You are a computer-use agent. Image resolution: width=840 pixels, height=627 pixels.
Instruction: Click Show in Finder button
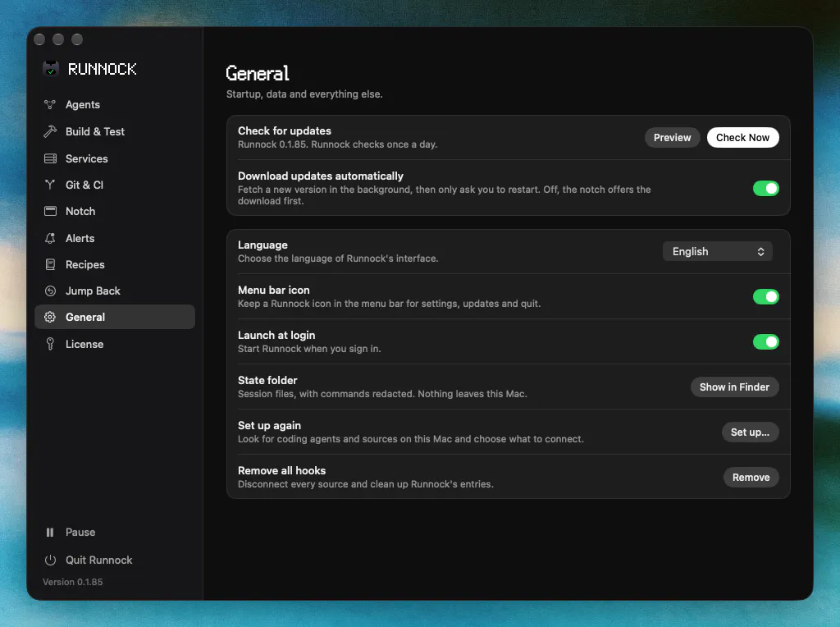click(734, 387)
